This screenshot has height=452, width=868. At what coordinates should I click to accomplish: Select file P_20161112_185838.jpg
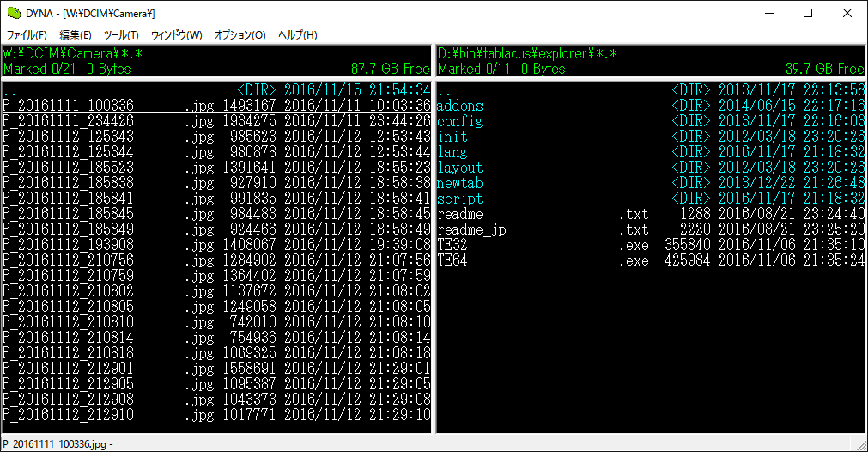[x=216, y=183]
